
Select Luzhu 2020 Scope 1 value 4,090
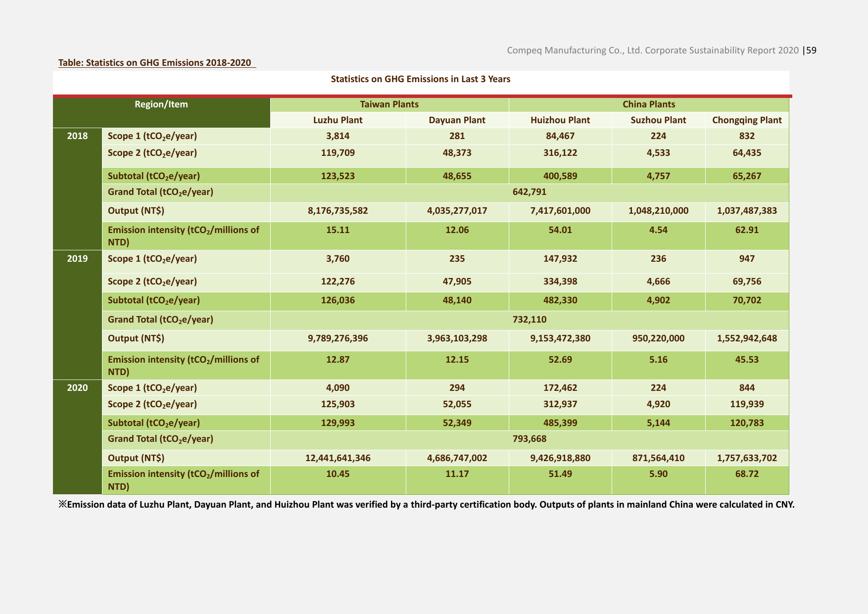(x=338, y=388)
